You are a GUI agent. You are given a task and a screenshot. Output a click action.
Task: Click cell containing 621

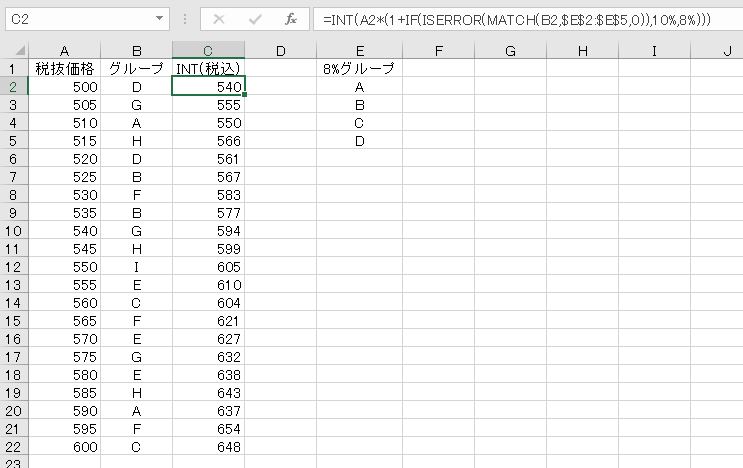tap(208, 321)
